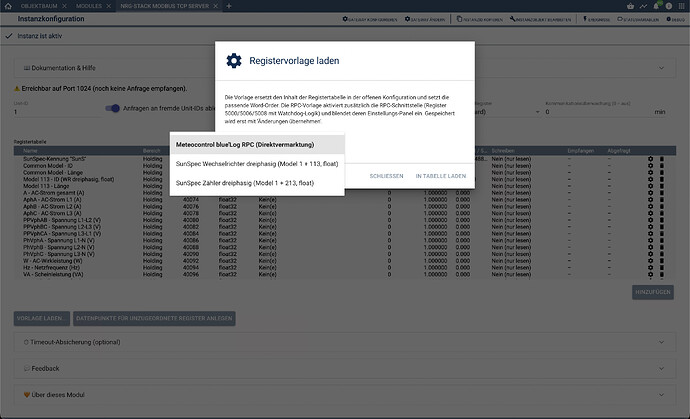Click SCHLIESSEN in the dialog
This screenshot has width=690, height=419.
pos(386,176)
